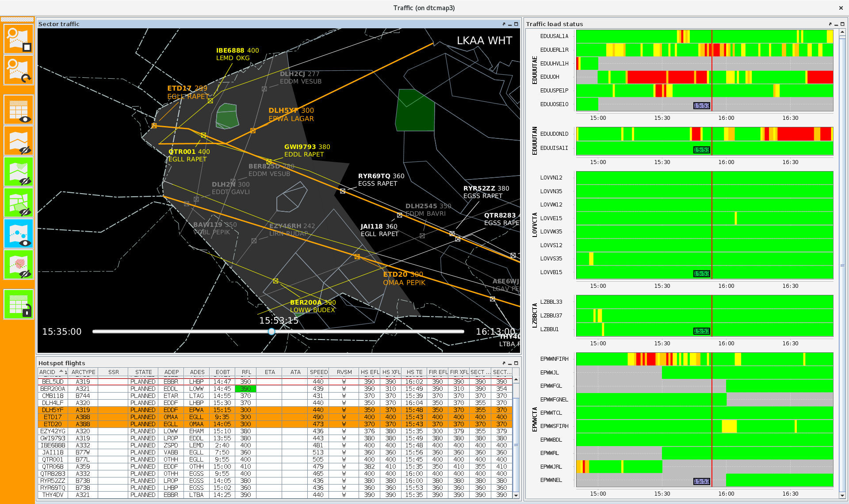
Task: Toggle the red hotspot area layer visibility
Action: pyautogui.click(x=18, y=265)
